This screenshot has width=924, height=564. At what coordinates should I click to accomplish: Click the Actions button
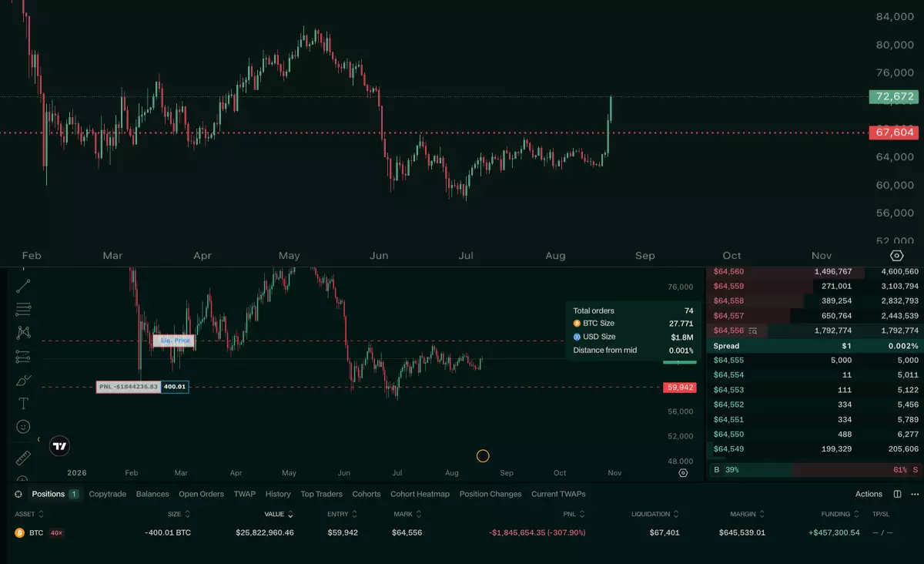coord(869,494)
